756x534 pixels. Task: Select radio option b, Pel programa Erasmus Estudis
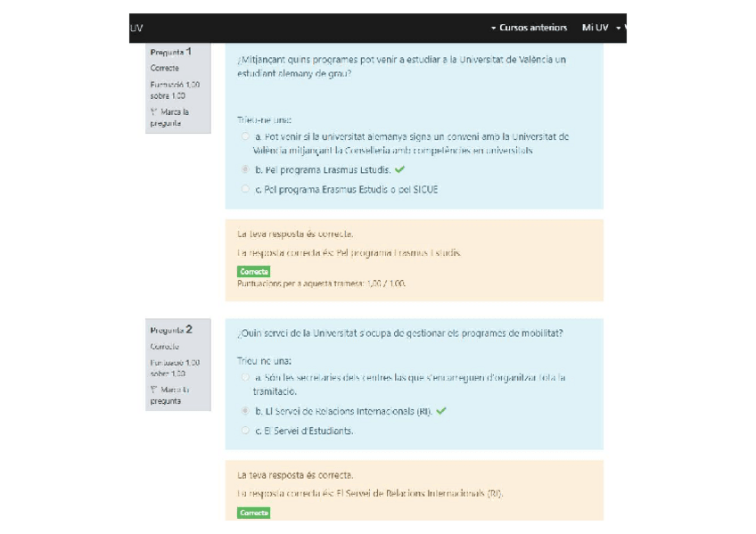(x=245, y=169)
